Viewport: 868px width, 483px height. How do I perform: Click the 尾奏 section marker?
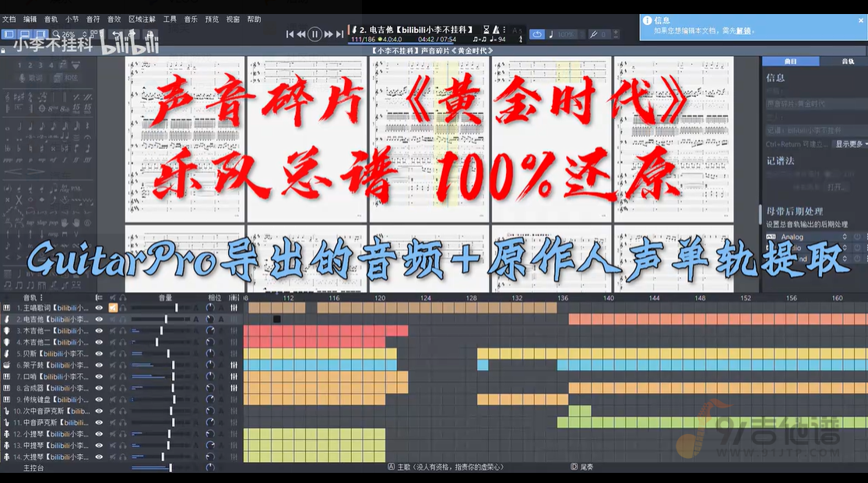click(582, 467)
